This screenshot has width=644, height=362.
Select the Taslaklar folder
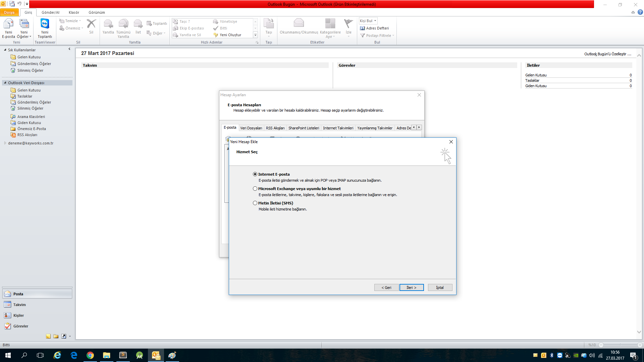(x=25, y=96)
